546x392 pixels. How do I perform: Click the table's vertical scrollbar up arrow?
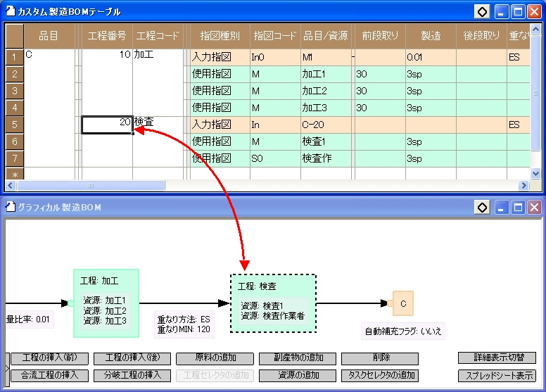pos(535,30)
